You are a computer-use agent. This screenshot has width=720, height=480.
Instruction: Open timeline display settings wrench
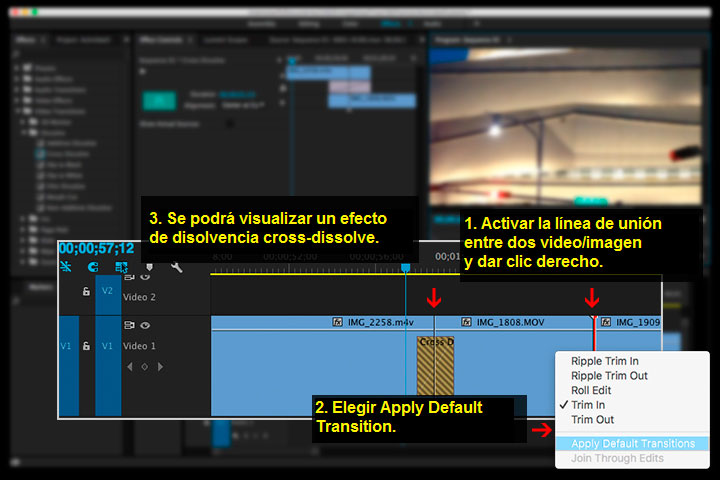(176, 267)
